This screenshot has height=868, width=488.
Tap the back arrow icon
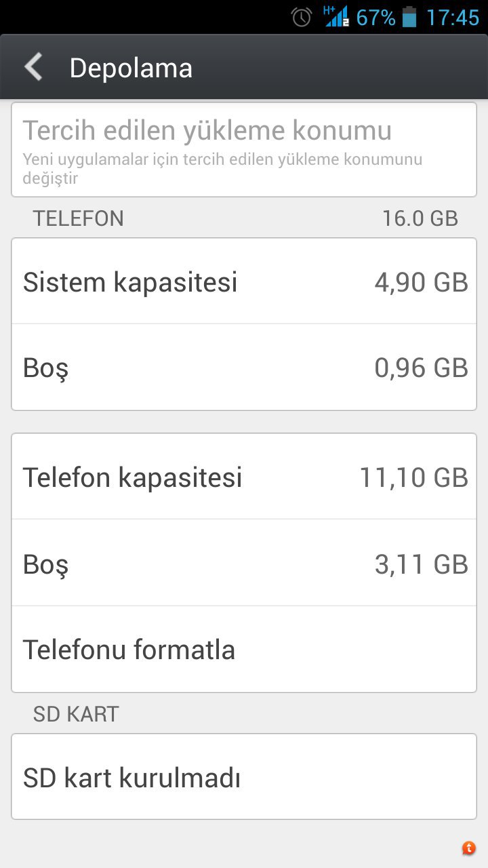tap(33, 68)
